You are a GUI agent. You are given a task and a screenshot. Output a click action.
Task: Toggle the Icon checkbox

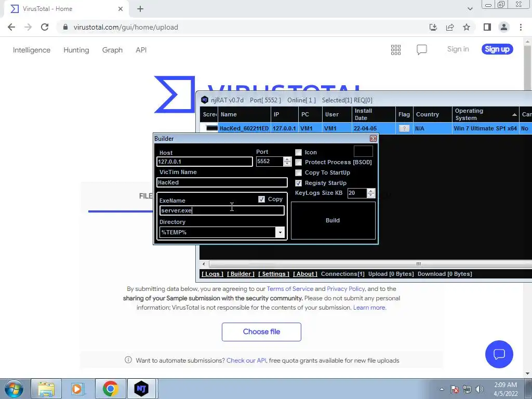point(298,152)
